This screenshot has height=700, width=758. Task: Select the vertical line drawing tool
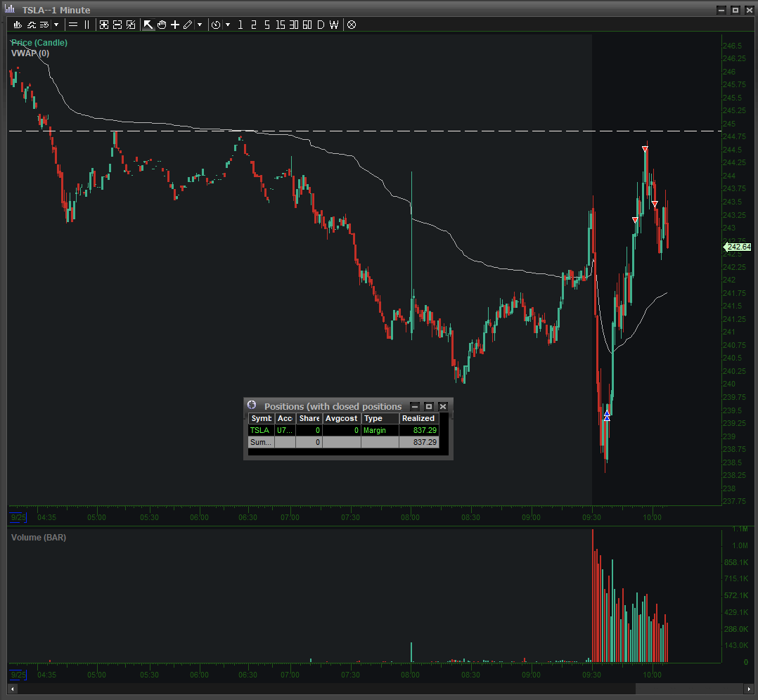87,25
